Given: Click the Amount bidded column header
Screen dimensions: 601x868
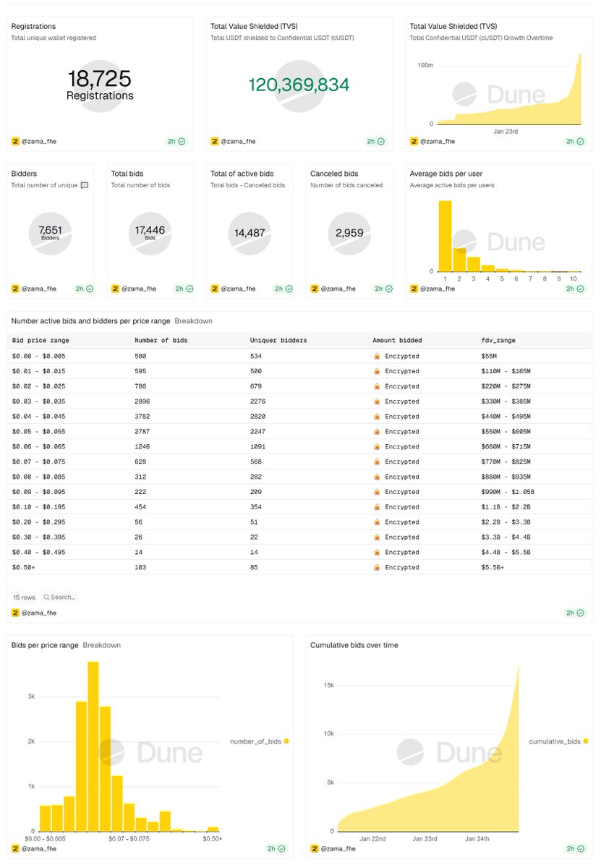Looking at the screenshot, I should [397, 340].
